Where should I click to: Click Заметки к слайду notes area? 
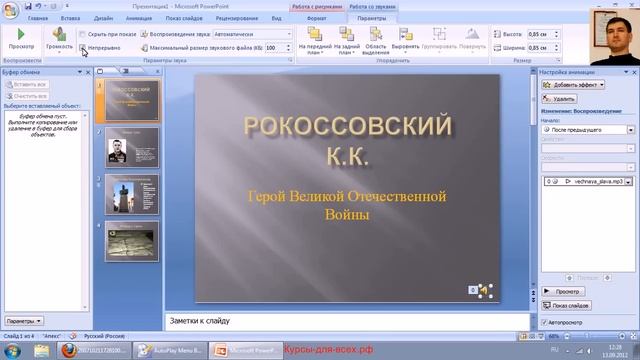point(347,322)
